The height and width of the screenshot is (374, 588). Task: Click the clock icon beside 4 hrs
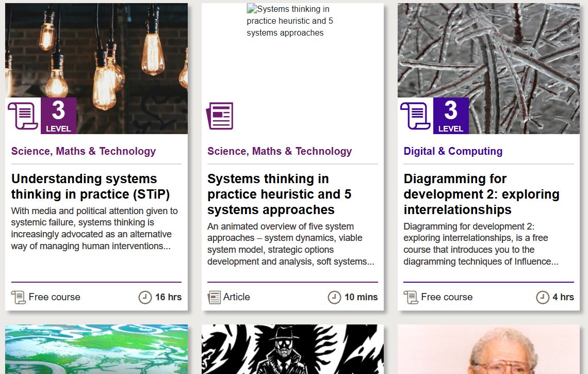click(x=543, y=297)
